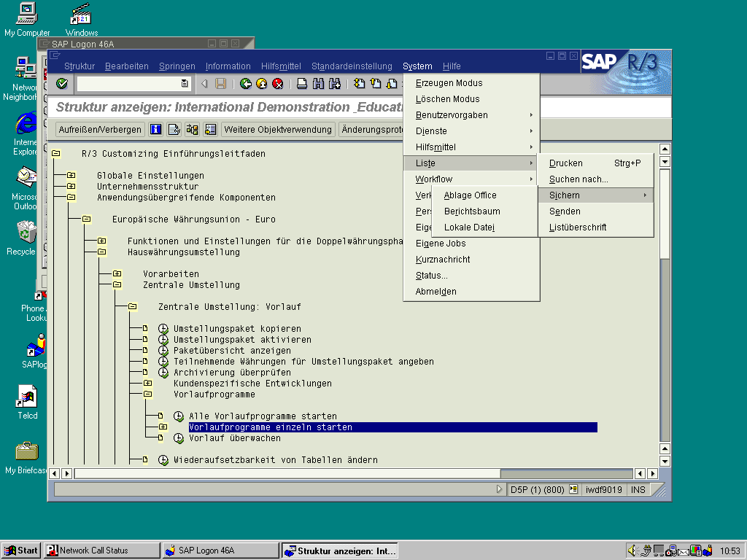Click the Windows Start button
The width and height of the screenshot is (747, 560).
click(x=21, y=551)
